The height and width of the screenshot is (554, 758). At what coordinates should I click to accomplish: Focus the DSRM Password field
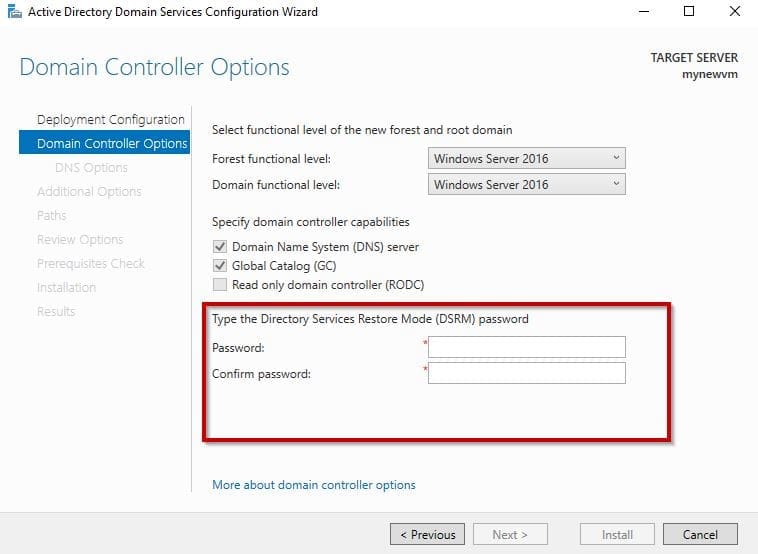click(x=527, y=347)
